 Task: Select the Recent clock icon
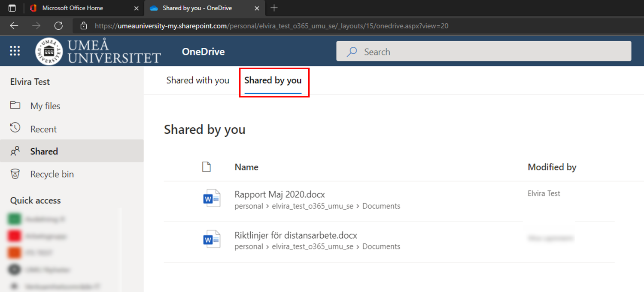click(15, 129)
